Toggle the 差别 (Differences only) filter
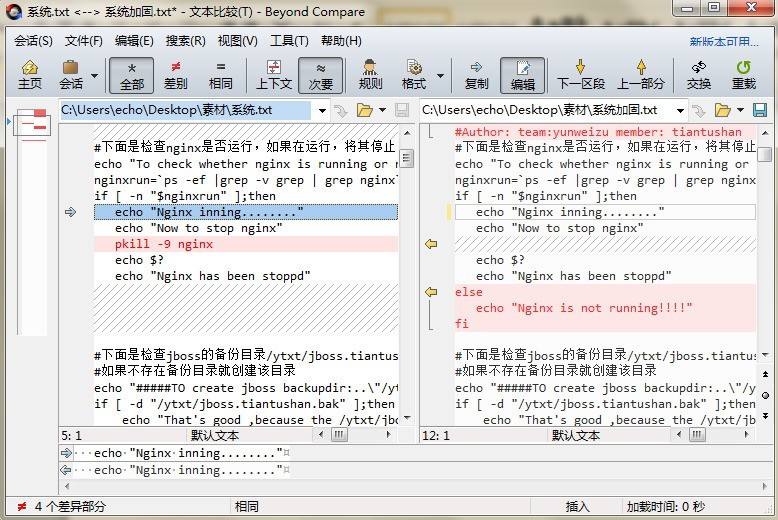778x520 pixels. click(176, 75)
